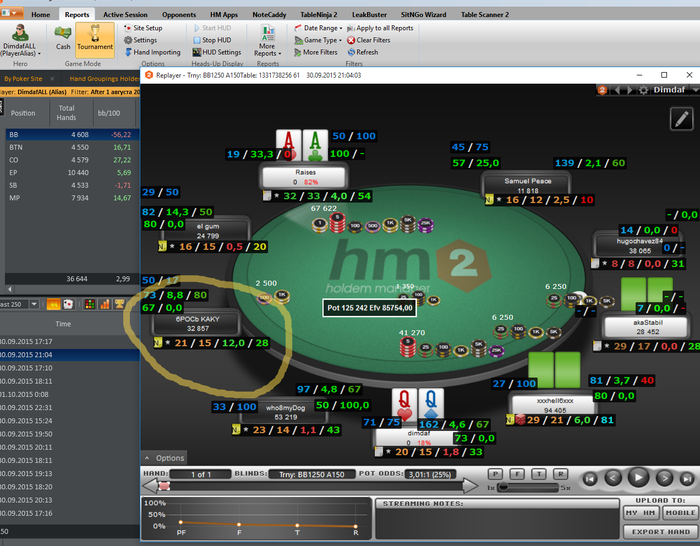Click the Stop HUD option
Viewport: 700px width, 546px height.
click(x=212, y=40)
